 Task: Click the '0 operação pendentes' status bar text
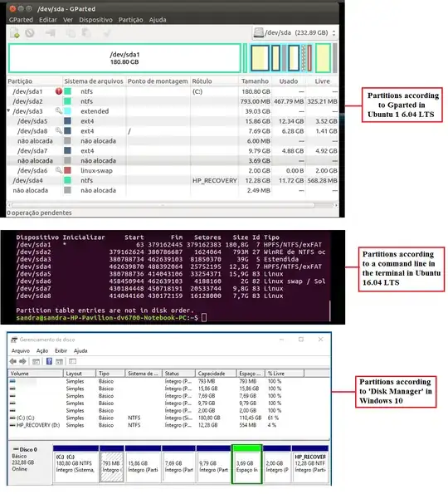pos(39,213)
